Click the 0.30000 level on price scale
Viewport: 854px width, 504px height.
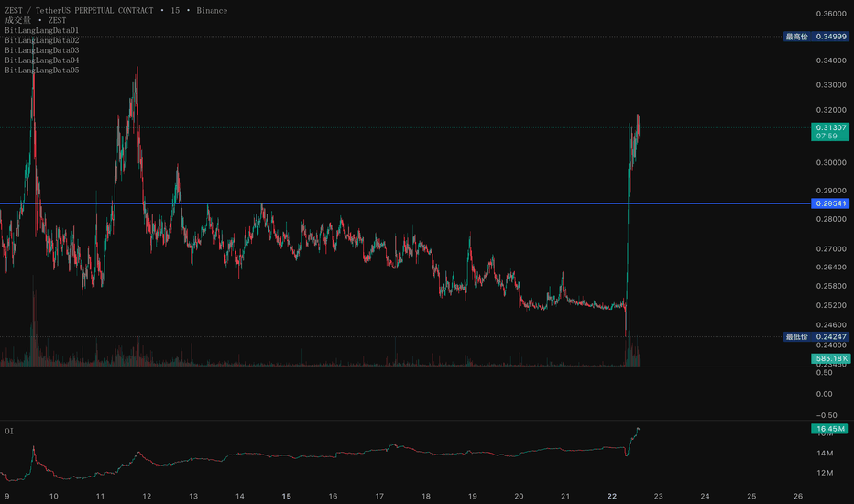(x=831, y=162)
